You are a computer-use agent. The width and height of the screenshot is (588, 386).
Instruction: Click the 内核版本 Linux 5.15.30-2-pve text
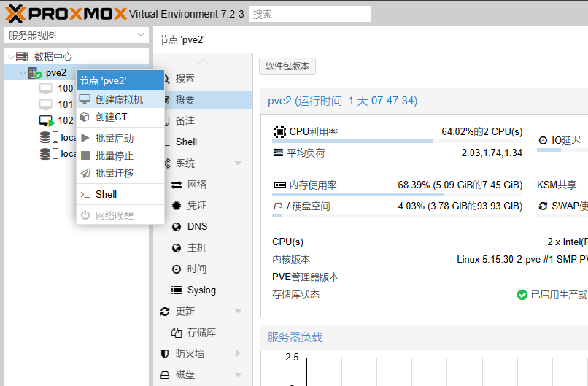(522, 260)
